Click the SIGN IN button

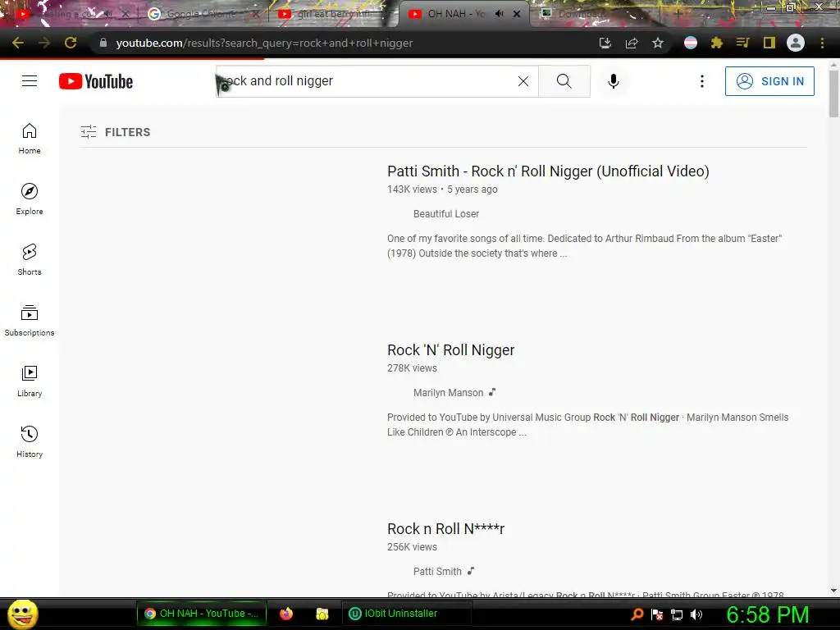pos(769,81)
